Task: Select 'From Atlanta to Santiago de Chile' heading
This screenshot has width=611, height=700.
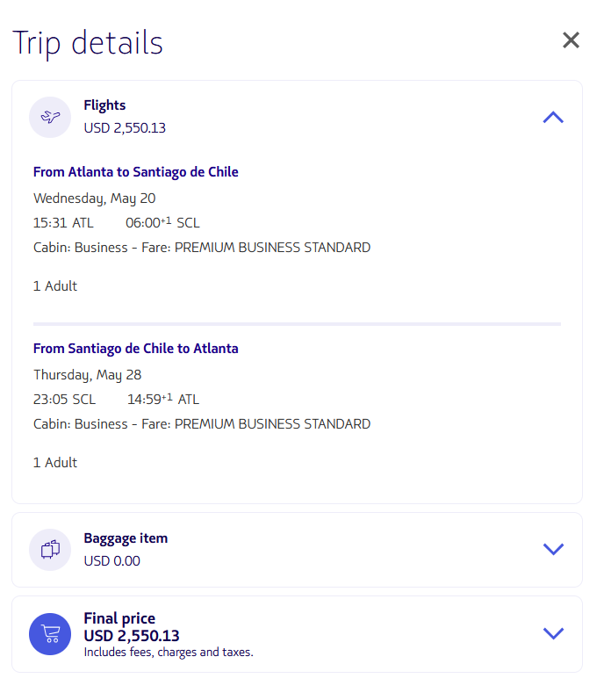Action: pyautogui.click(x=136, y=172)
